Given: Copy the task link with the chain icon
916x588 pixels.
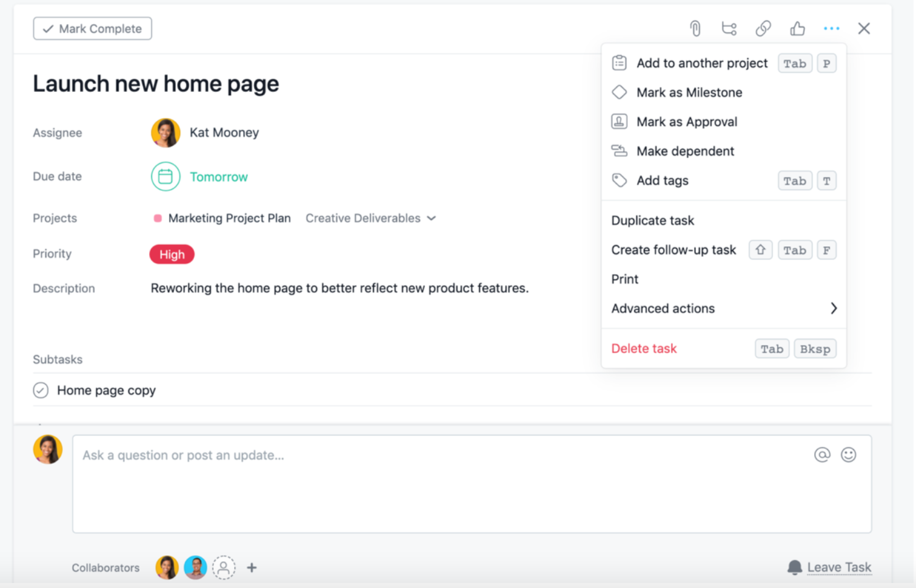Looking at the screenshot, I should (763, 29).
